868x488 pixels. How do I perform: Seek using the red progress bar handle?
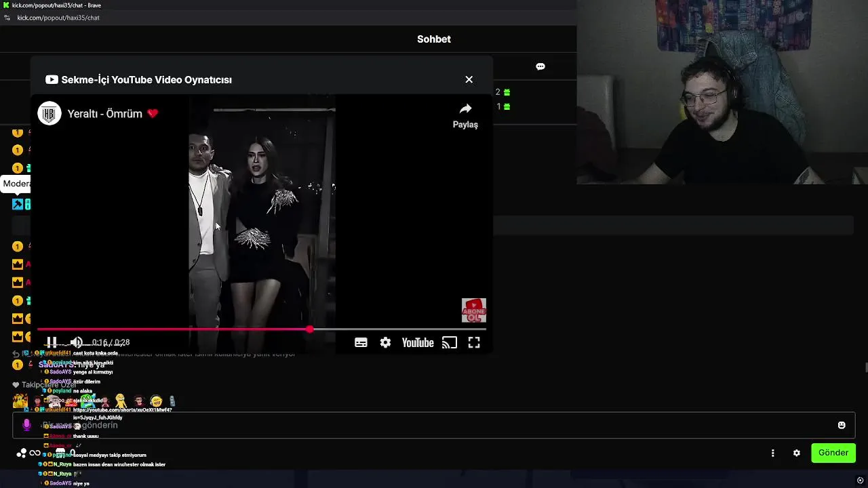pos(310,329)
